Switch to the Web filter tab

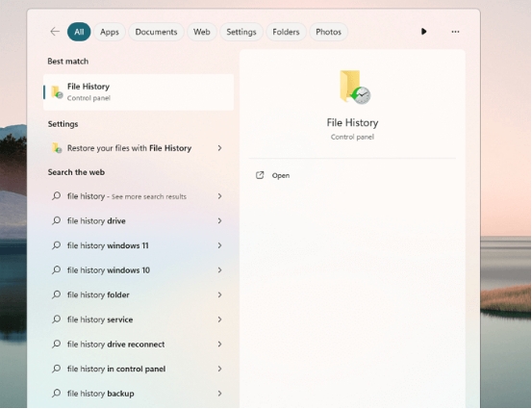201,32
